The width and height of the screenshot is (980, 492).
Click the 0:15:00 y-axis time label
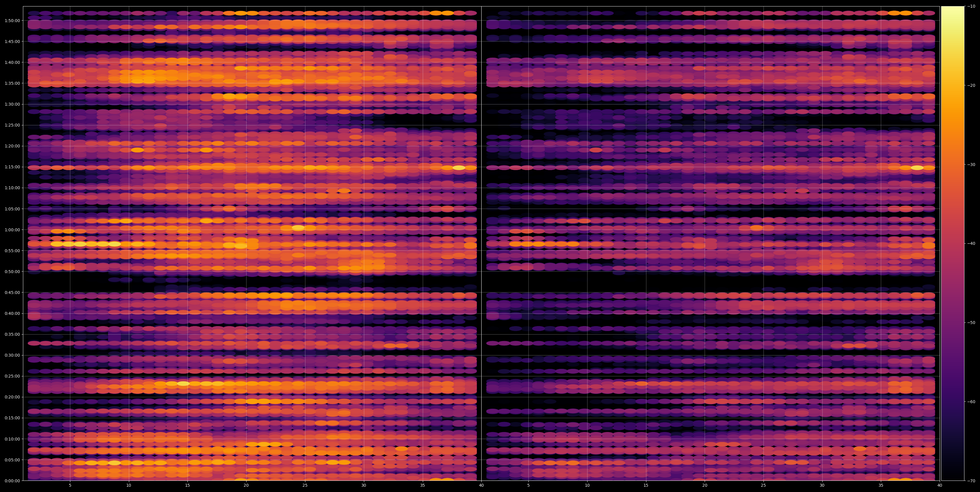[13, 418]
